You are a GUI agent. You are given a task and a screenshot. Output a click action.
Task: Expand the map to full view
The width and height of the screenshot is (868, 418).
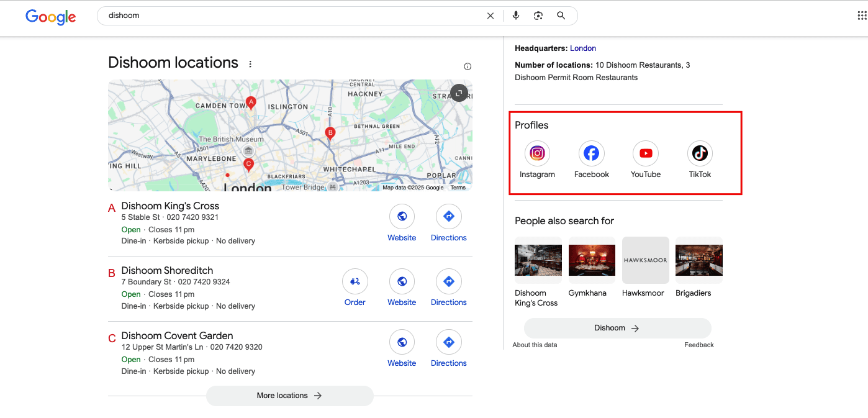tap(459, 93)
